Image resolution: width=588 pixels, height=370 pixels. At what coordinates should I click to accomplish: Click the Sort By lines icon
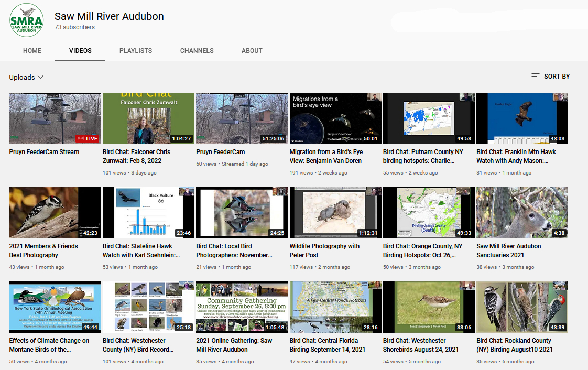coord(535,77)
